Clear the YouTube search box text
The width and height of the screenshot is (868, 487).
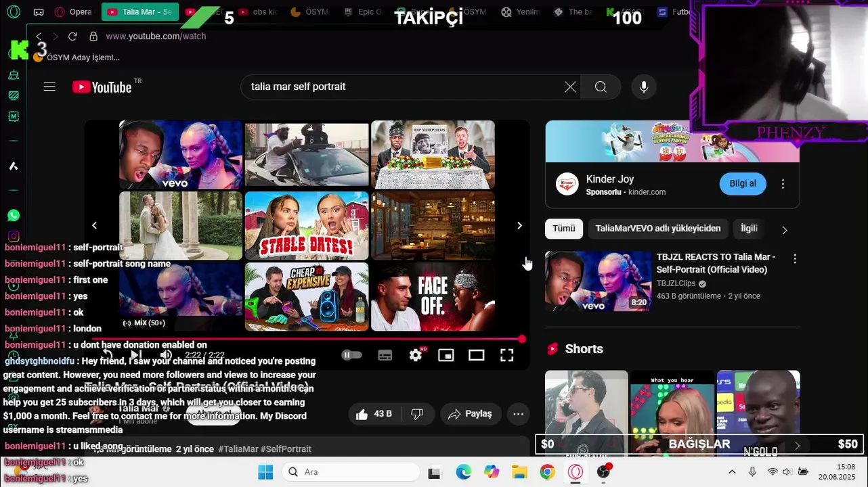570,87
